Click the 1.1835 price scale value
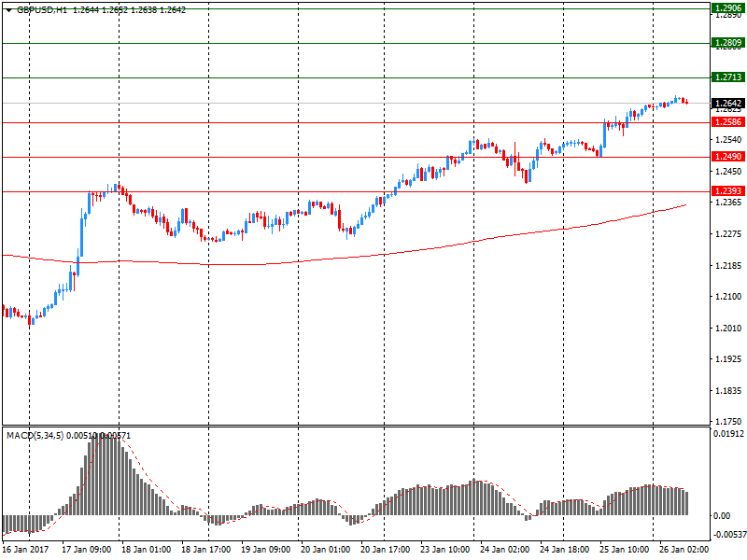The height and width of the screenshot is (560, 747). [x=728, y=390]
